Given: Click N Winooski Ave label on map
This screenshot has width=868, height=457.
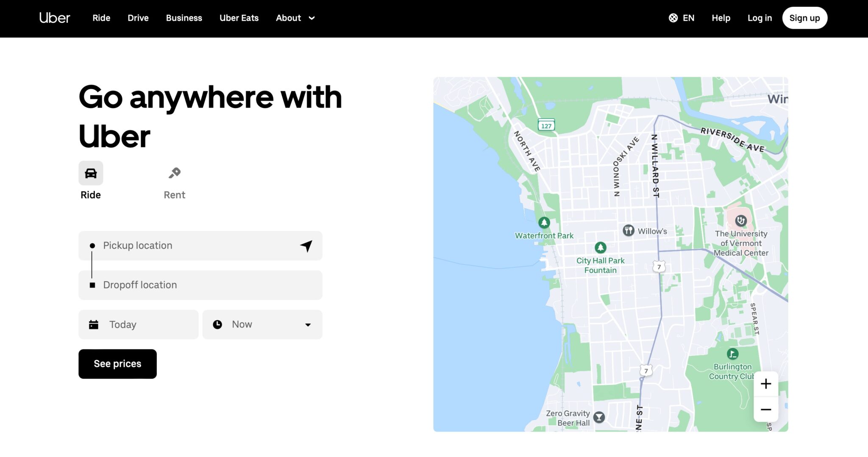Looking at the screenshot, I should click(625, 166).
